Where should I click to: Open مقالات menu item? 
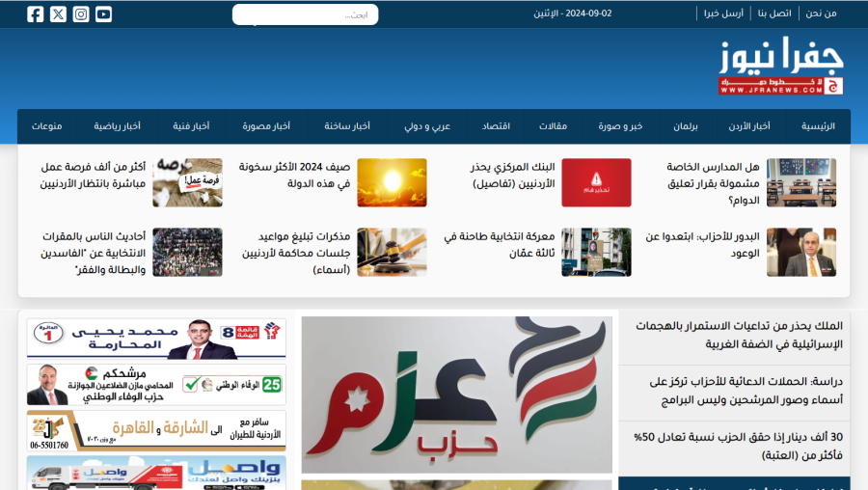(553, 126)
